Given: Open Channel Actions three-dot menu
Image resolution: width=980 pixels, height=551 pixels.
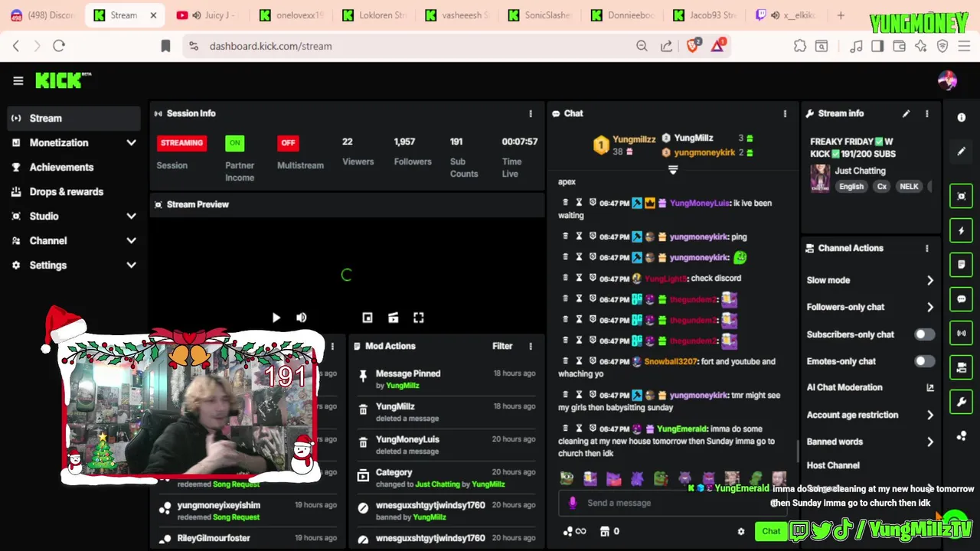Looking at the screenshot, I should click(x=927, y=248).
